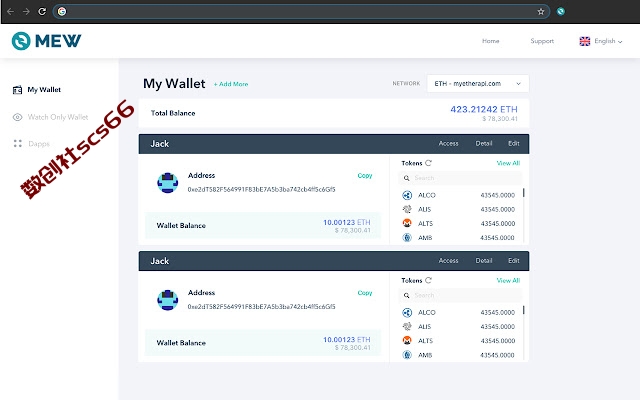Open Dapps in the sidebar
Viewport: 640px width, 400px height.
[39, 144]
